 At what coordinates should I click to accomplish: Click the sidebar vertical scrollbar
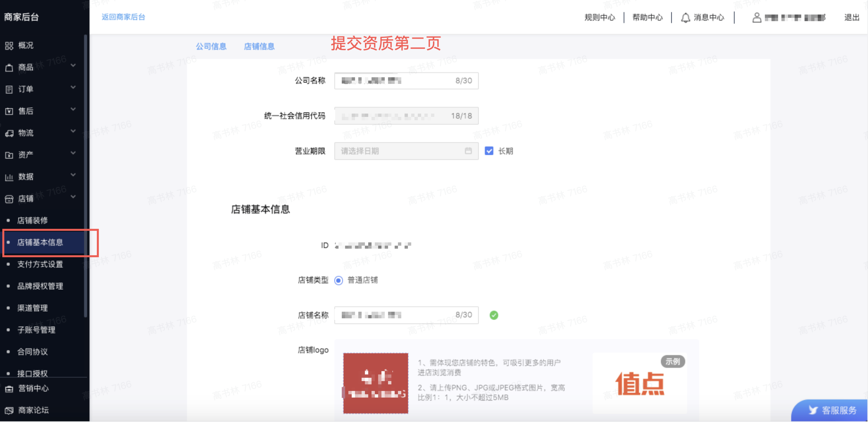coord(86,176)
